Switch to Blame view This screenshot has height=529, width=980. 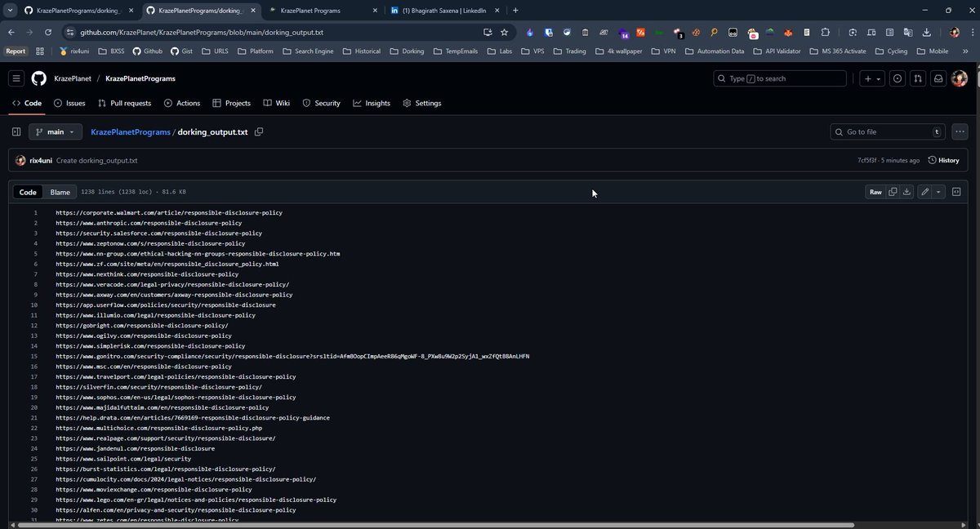(x=60, y=192)
